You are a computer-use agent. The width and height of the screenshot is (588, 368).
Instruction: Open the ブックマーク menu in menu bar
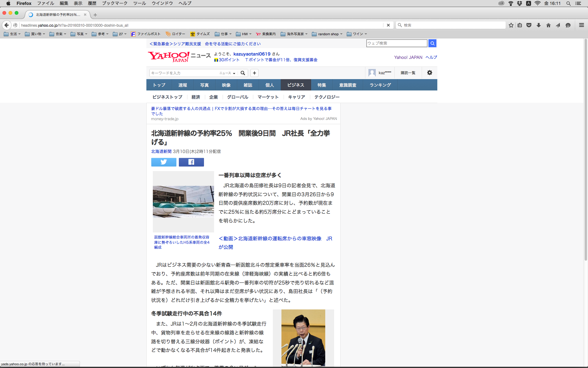click(x=115, y=3)
